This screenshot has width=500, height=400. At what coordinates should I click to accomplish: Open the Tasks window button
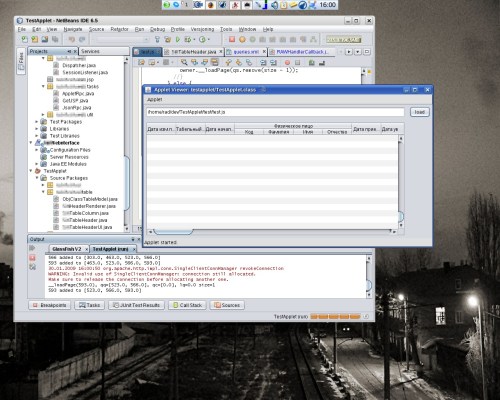click(89, 305)
